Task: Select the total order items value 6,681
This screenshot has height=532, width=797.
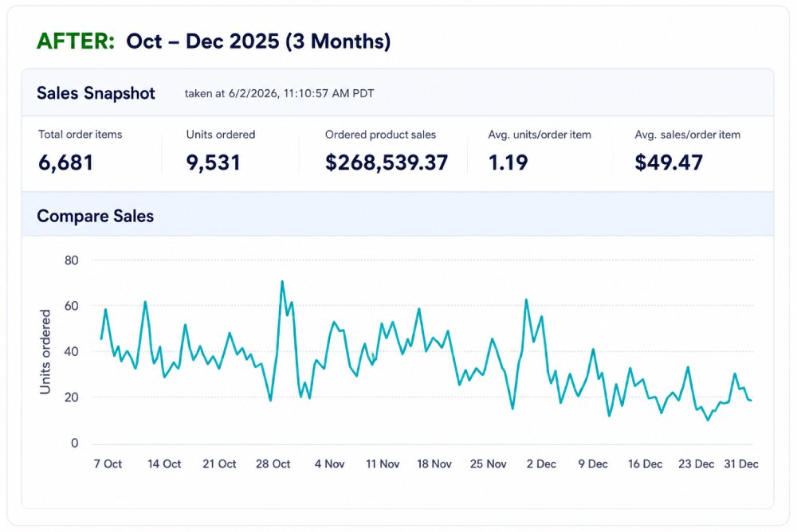Action: pos(66,162)
